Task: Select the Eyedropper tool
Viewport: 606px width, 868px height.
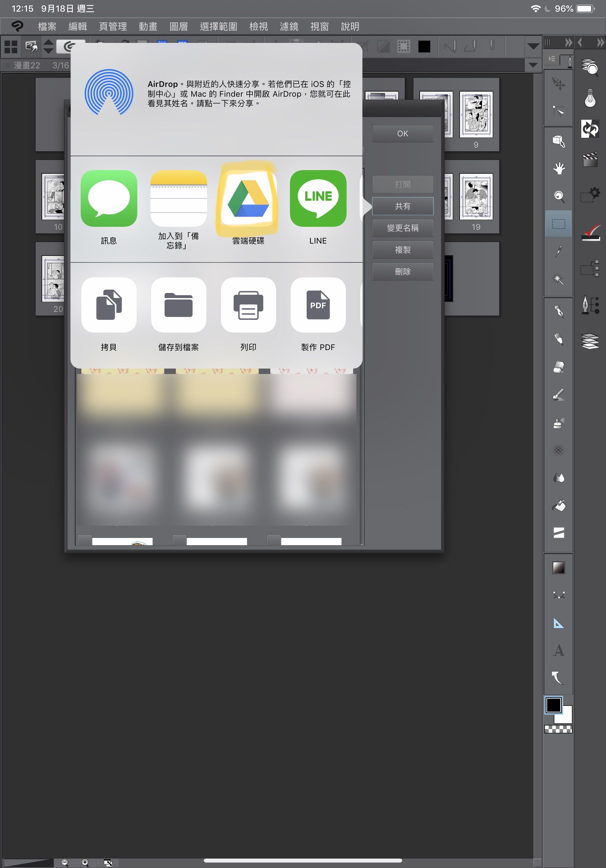Action: (559, 252)
